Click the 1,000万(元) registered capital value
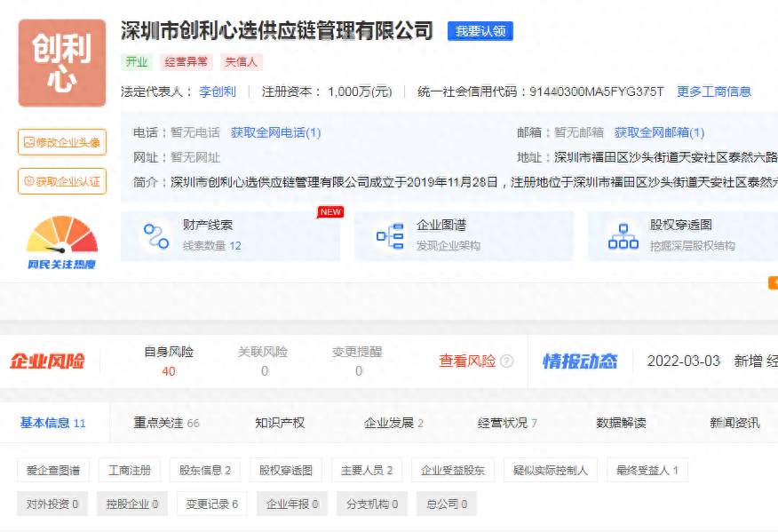 360,91
